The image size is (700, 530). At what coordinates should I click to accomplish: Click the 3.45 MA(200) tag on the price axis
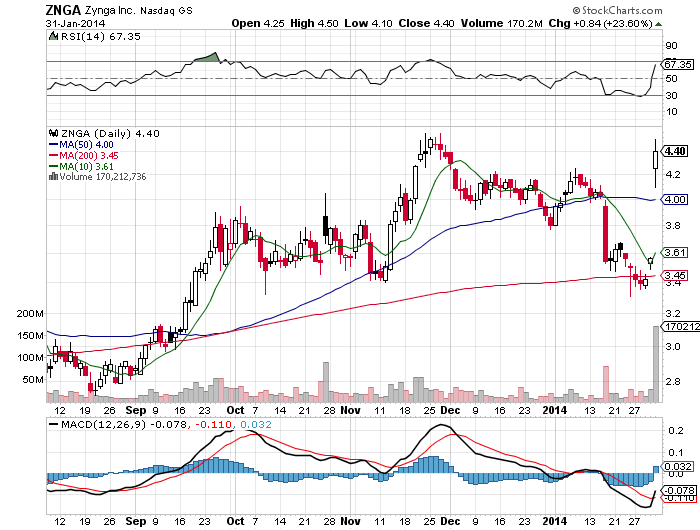tap(675, 275)
